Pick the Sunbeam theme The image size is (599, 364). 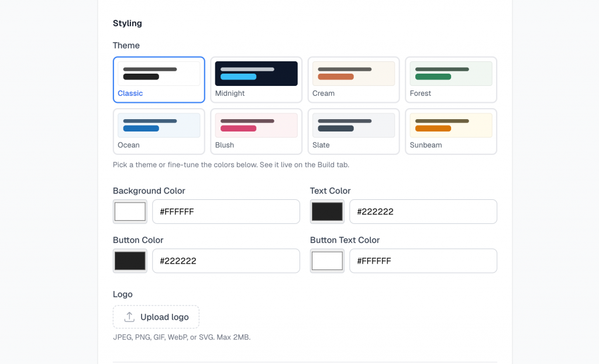coord(451,131)
